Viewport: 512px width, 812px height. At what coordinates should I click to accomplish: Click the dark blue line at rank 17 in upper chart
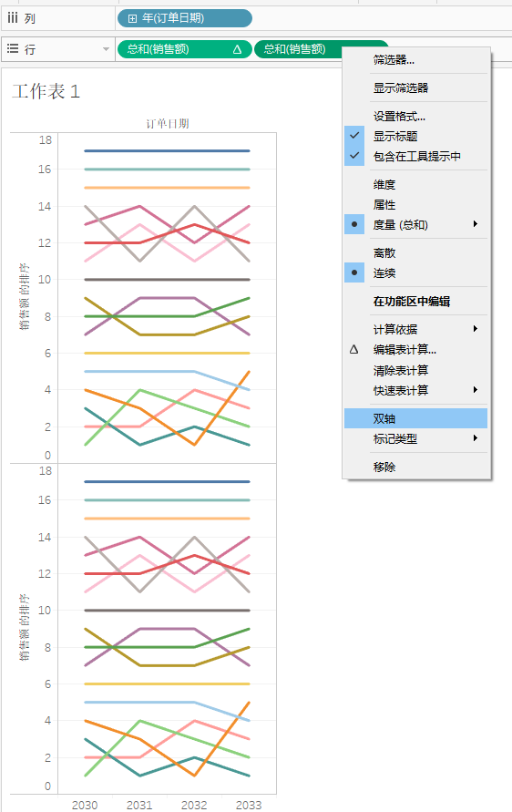(x=168, y=150)
